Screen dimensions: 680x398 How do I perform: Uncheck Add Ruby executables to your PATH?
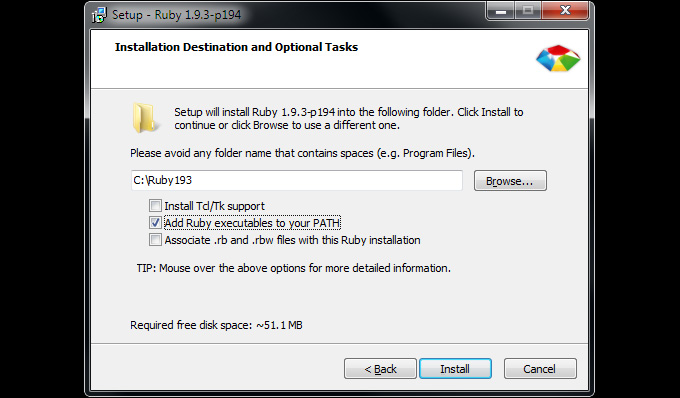click(x=155, y=223)
